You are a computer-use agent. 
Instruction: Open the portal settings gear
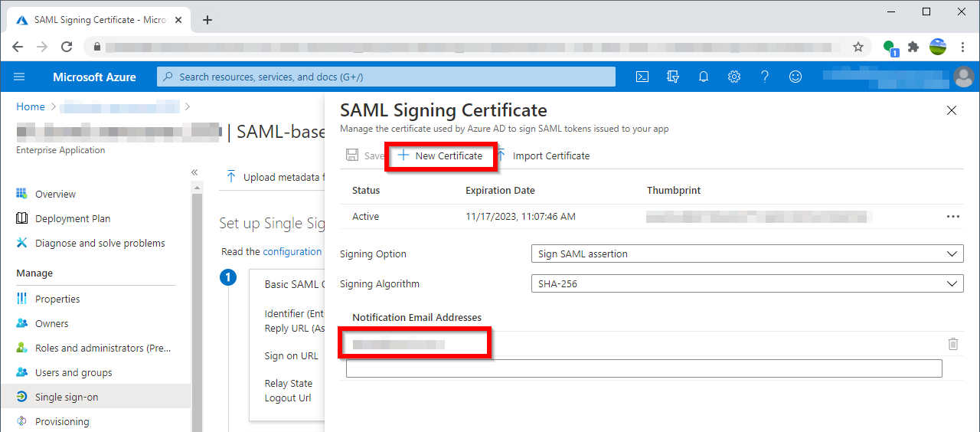click(x=734, y=77)
